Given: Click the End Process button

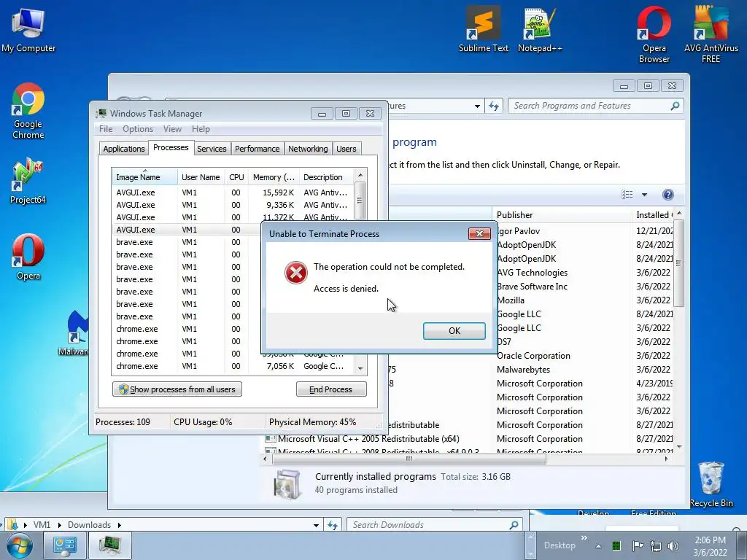Looking at the screenshot, I should 331,389.
